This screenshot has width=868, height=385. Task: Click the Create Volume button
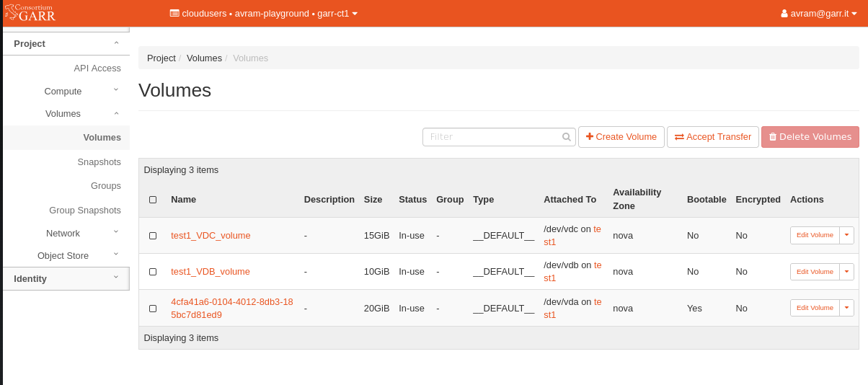(621, 137)
